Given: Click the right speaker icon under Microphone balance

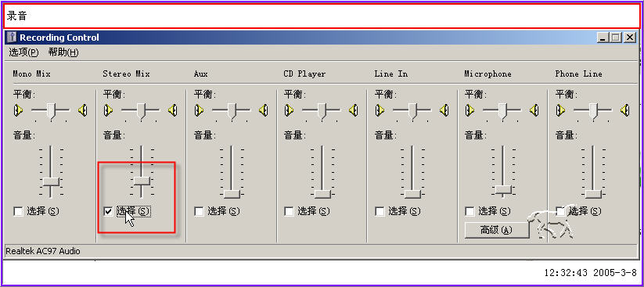Looking at the screenshot, I should [x=534, y=110].
